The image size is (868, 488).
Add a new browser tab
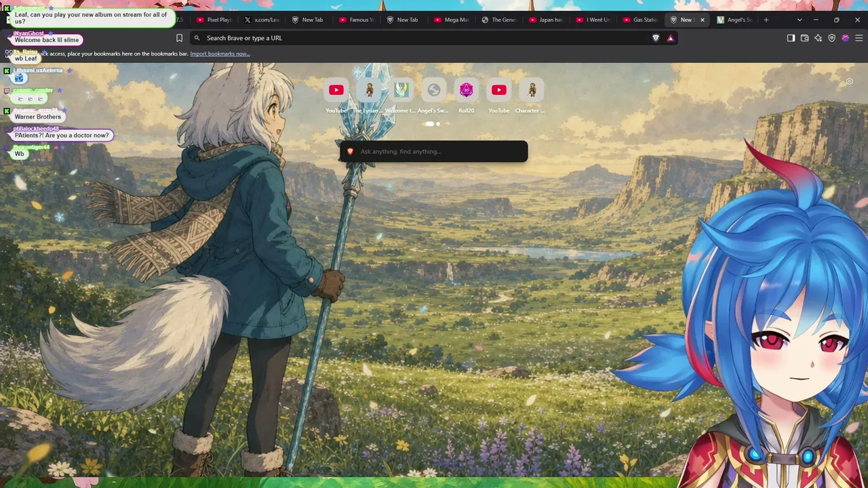(766, 20)
